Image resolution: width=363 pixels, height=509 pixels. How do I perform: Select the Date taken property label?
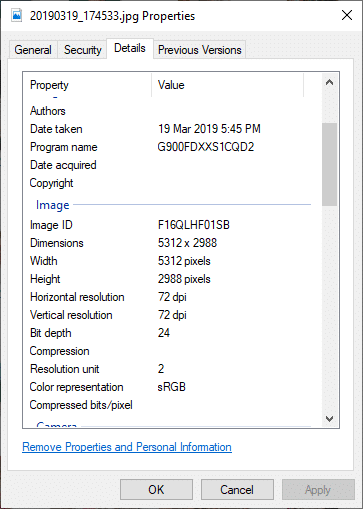(x=56, y=129)
